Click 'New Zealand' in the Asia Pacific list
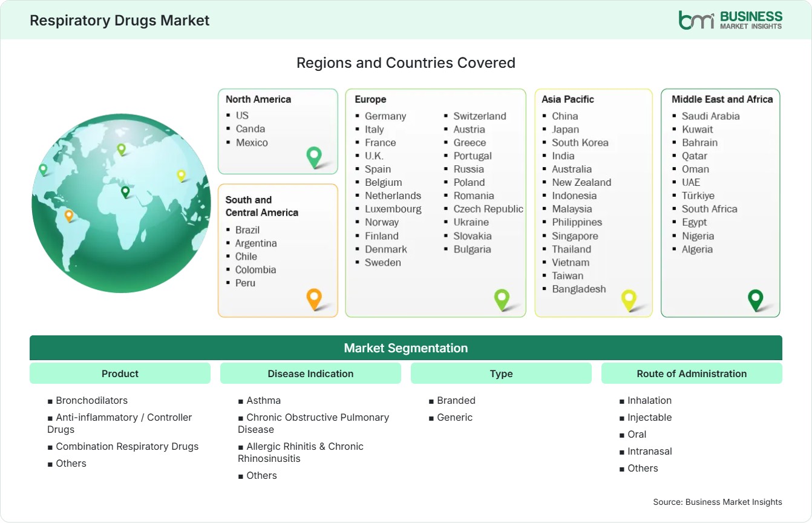This screenshot has width=812, height=523. pos(581,182)
